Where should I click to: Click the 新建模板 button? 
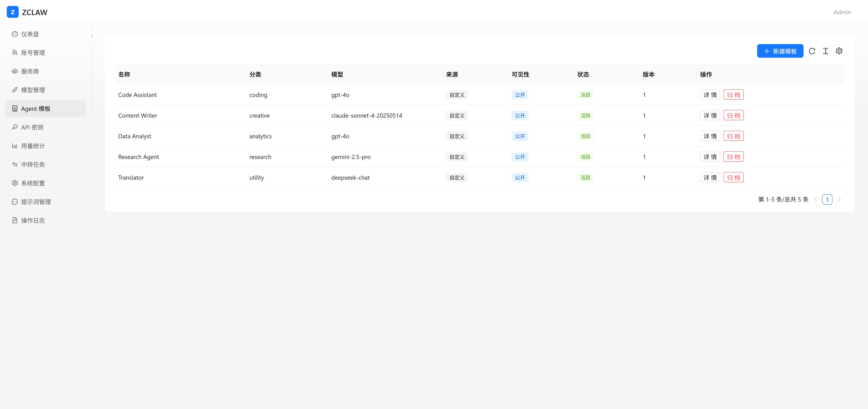pyautogui.click(x=780, y=51)
